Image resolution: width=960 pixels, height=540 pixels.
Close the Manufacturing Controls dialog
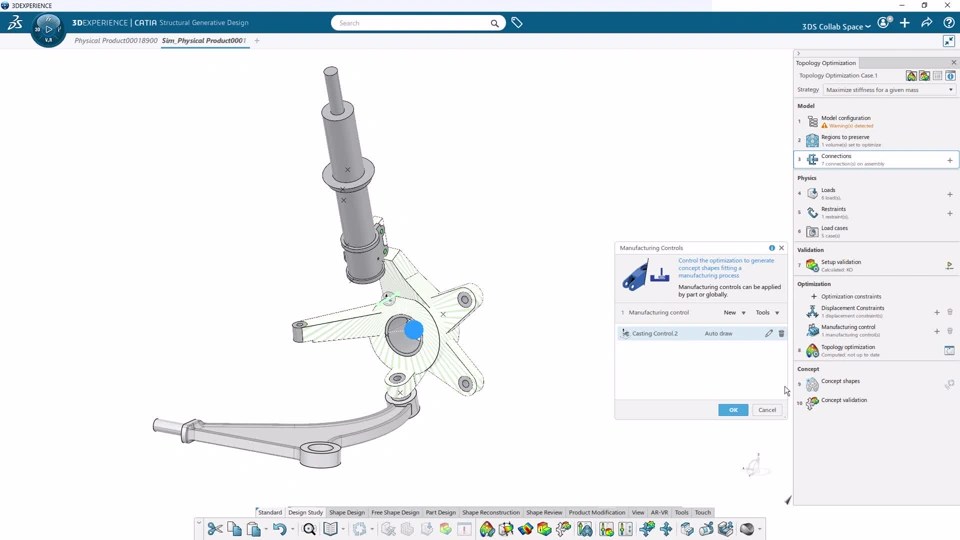tap(781, 248)
